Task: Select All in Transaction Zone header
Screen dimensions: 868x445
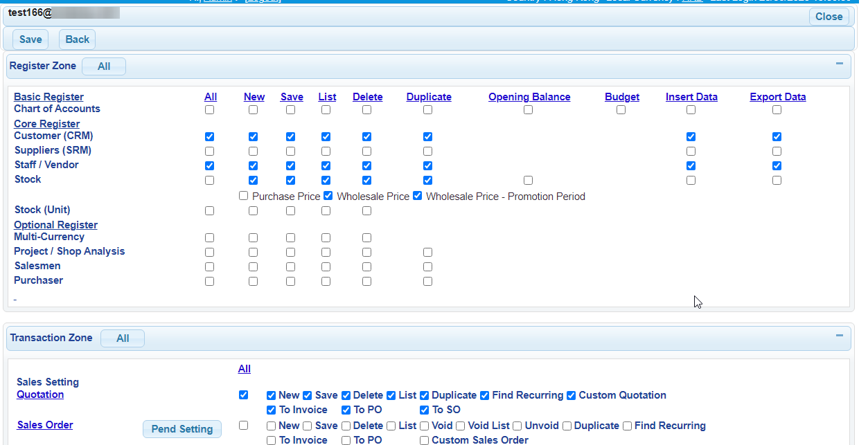Action: (123, 338)
